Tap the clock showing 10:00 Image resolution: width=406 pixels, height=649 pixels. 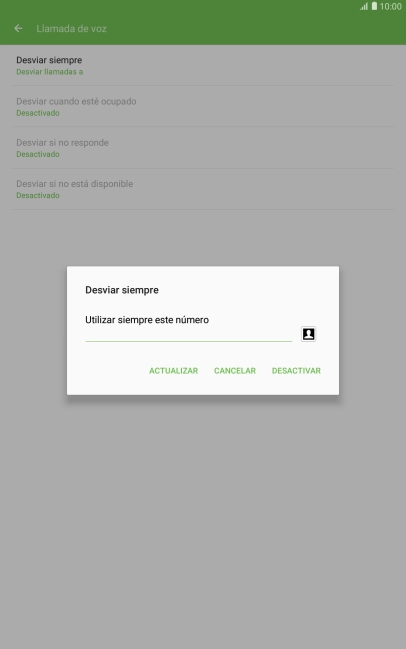point(391,7)
